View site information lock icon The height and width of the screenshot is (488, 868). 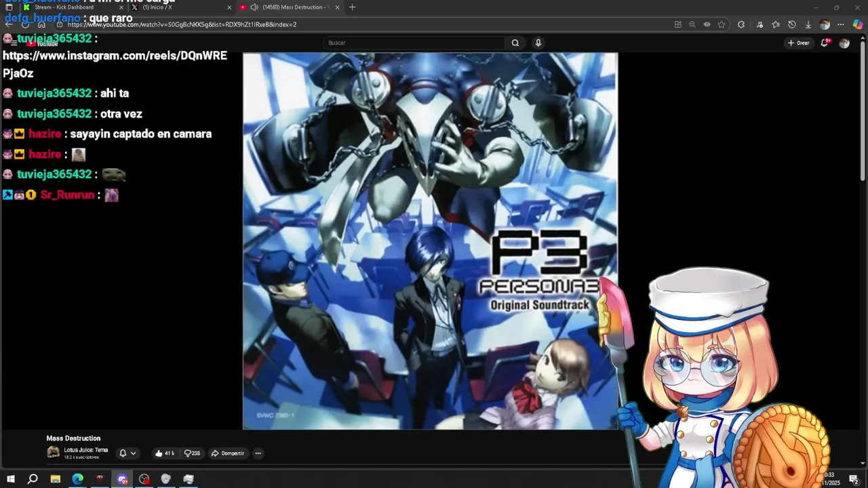60,24
